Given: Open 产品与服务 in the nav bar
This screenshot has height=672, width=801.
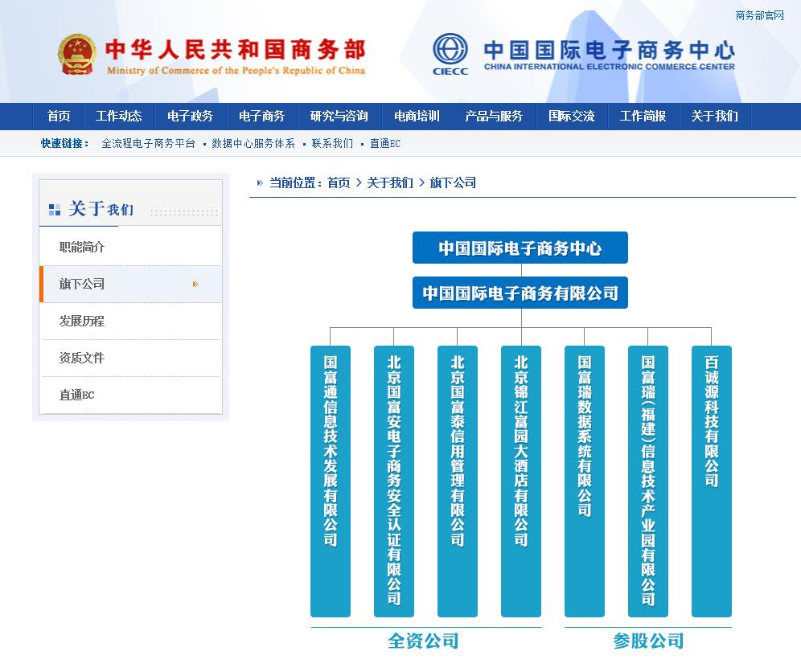Looking at the screenshot, I should point(494,117).
